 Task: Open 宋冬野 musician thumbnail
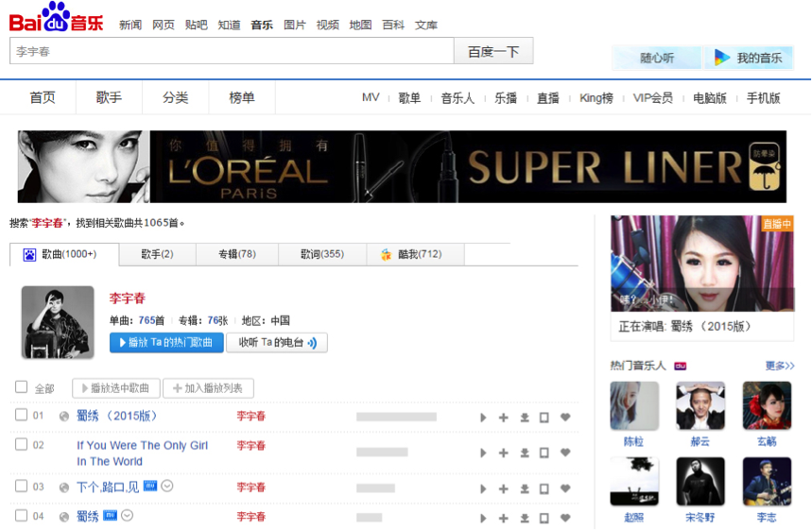[700, 482]
